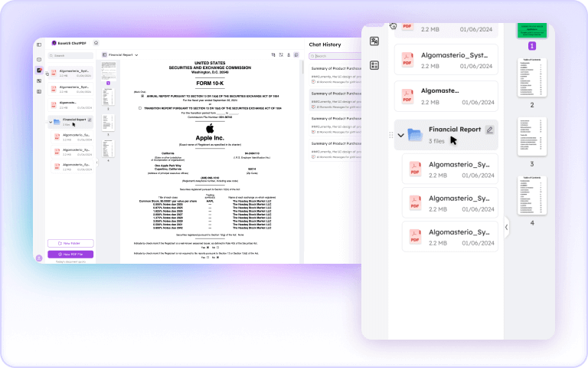Open the short-named Algomaste… file in main window list

coord(70,104)
